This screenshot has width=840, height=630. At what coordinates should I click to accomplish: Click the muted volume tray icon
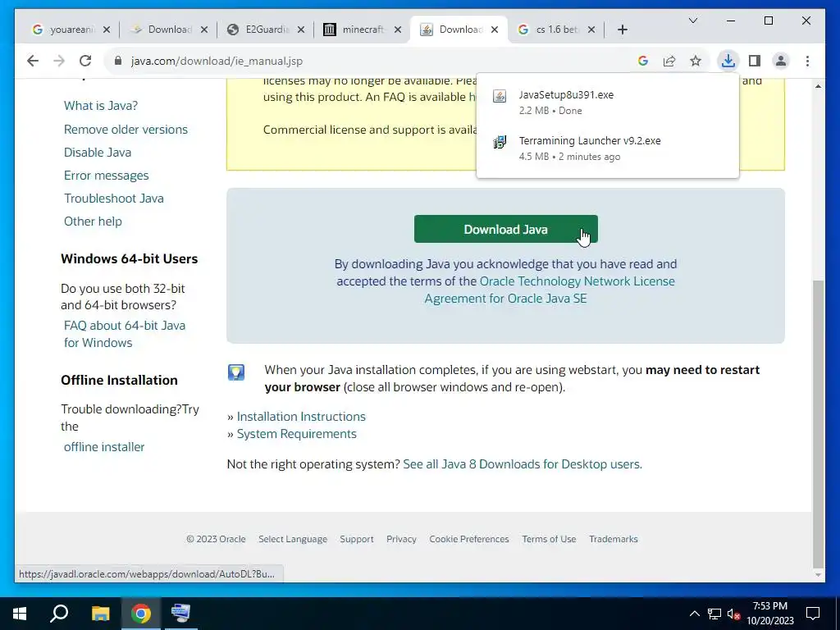click(x=734, y=614)
